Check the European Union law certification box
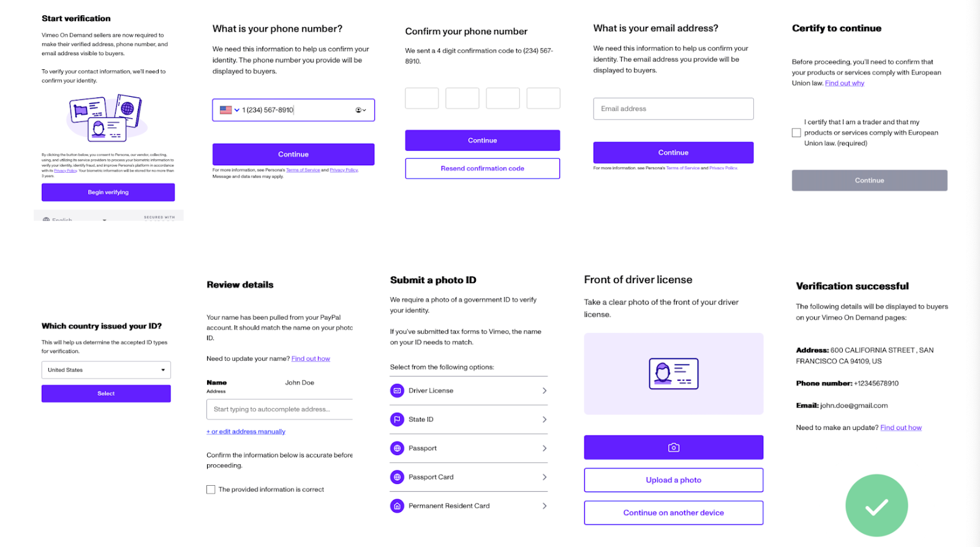Viewport: 980px width, 547px height. pos(796,133)
